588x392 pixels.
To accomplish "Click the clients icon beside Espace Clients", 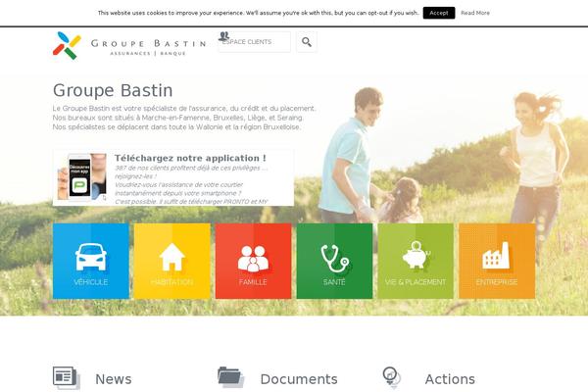I will (x=223, y=36).
